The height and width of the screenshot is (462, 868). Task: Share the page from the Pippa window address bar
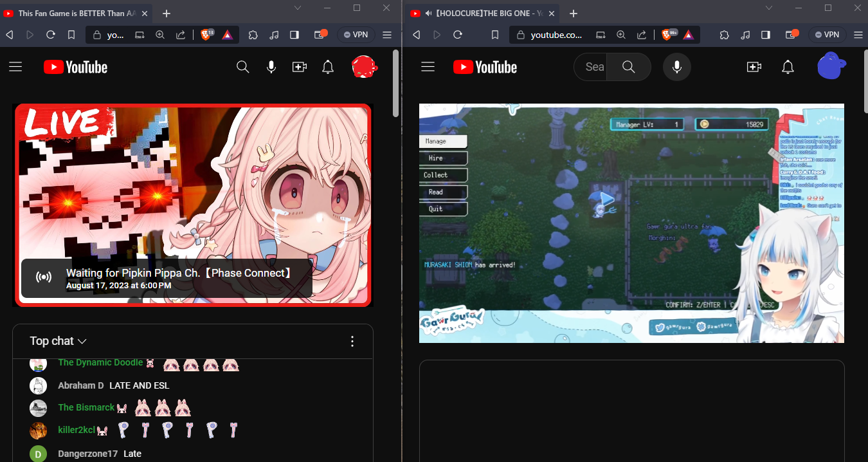(181, 35)
